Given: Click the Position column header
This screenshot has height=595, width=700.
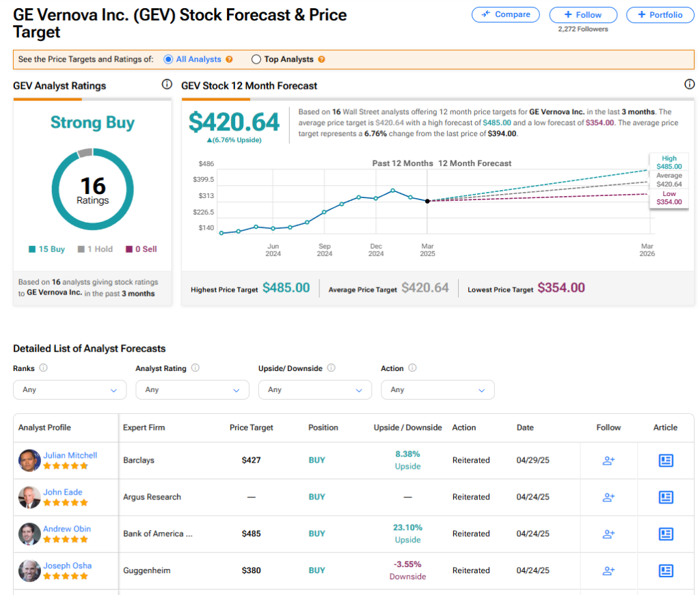Looking at the screenshot, I should (x=323, y=428).
